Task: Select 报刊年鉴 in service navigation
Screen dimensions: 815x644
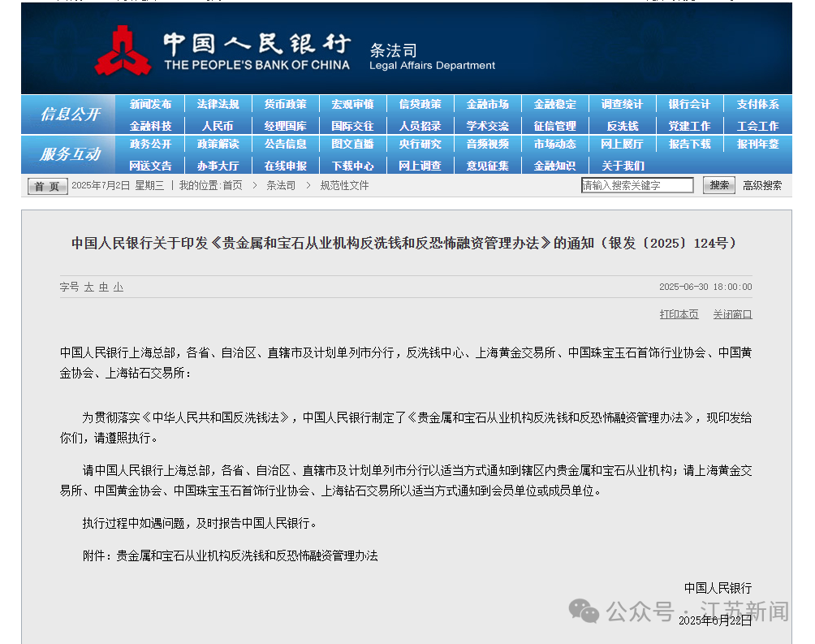Action: click(758, 144)
